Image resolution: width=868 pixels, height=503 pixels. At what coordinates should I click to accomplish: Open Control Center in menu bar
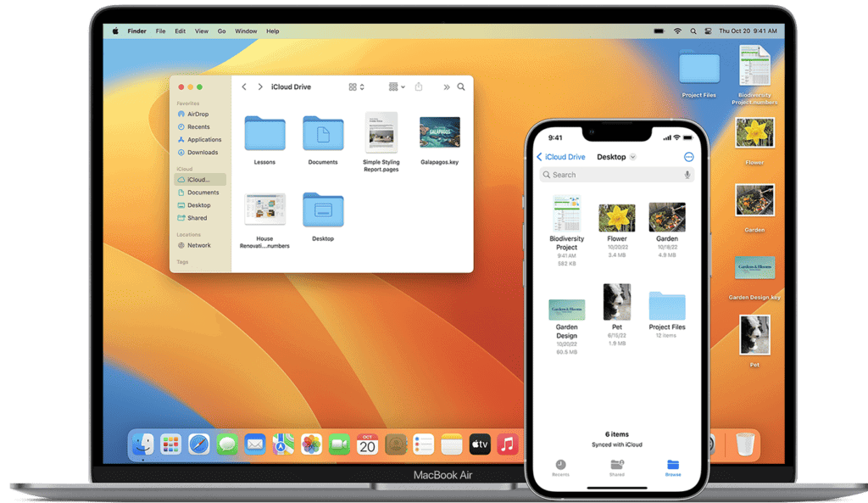tap(708, 31)
